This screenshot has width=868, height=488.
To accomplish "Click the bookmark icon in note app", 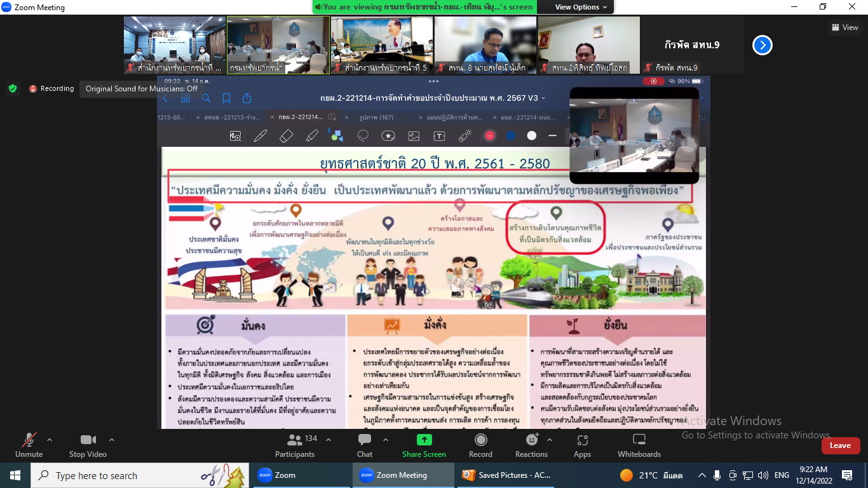I will coord(226,98).
